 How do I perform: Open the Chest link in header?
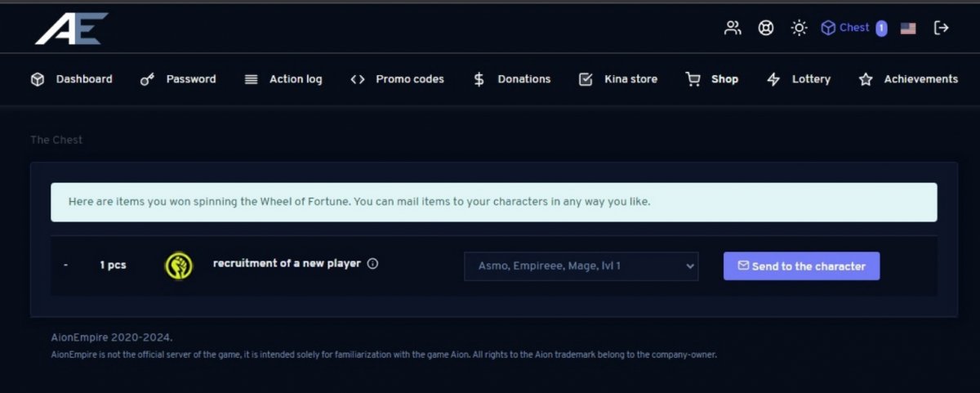853,28
